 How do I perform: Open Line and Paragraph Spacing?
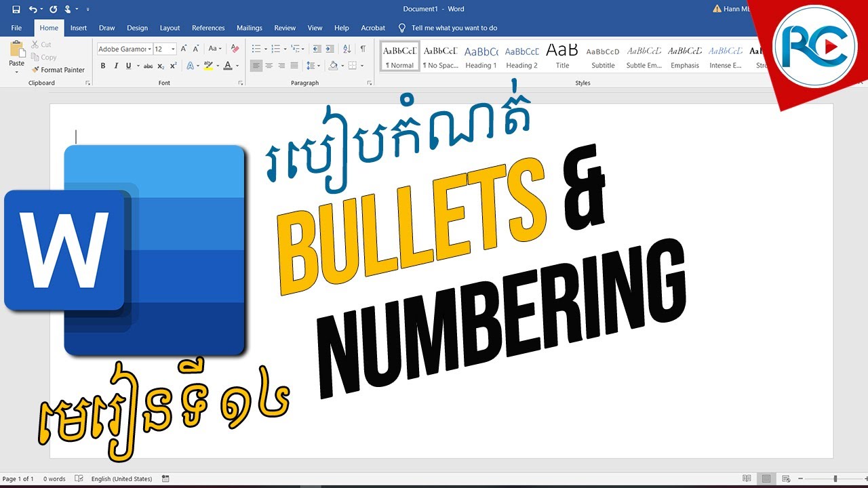coord(311,66)
